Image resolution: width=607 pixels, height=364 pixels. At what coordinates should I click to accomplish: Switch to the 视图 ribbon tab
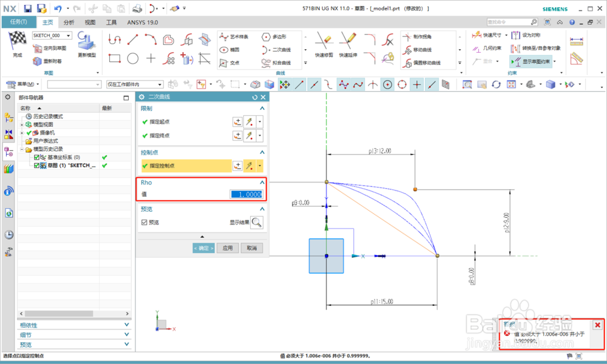[x=90, y=22]
